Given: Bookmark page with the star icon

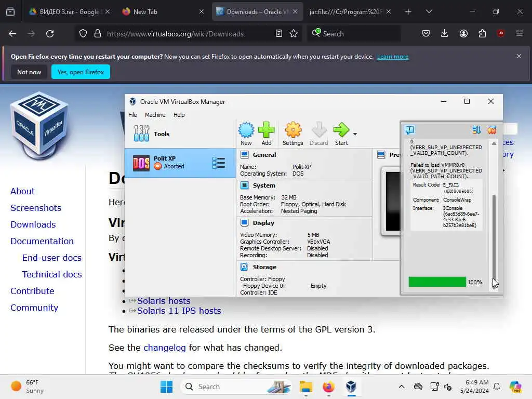Looking at the screenshot, I should coord(294,34).
